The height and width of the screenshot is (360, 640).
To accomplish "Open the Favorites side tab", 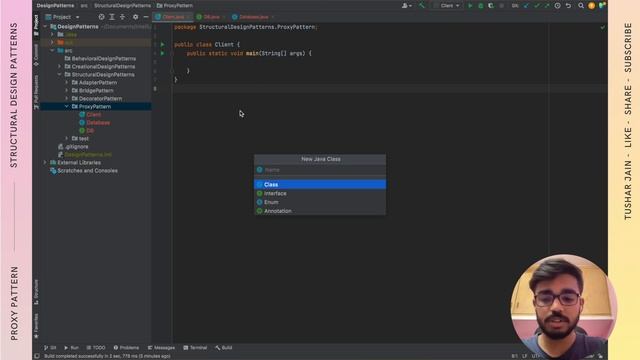I will (36, 326).
